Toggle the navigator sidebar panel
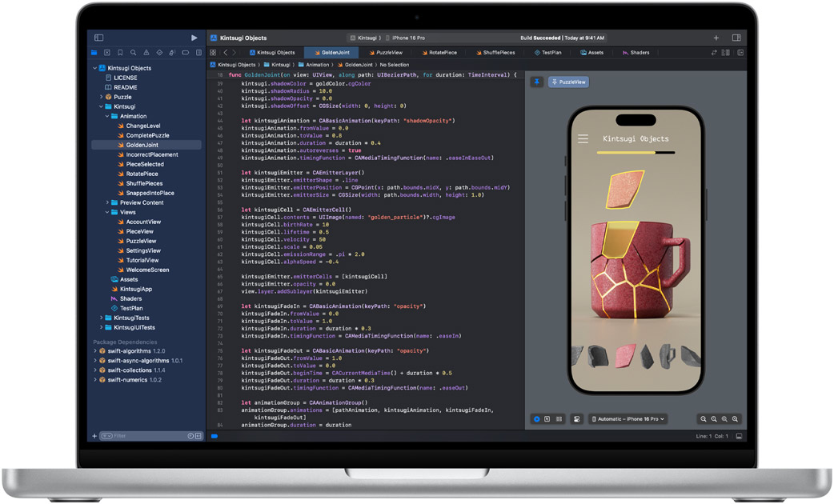Viewport: 834px width, 504px height. tap(98, 38)
